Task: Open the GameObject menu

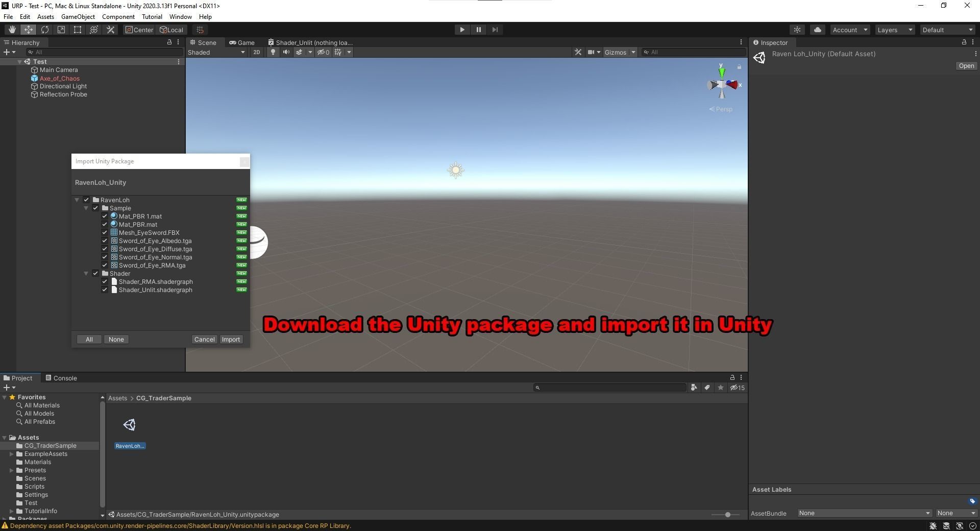Action: (78, 17)
